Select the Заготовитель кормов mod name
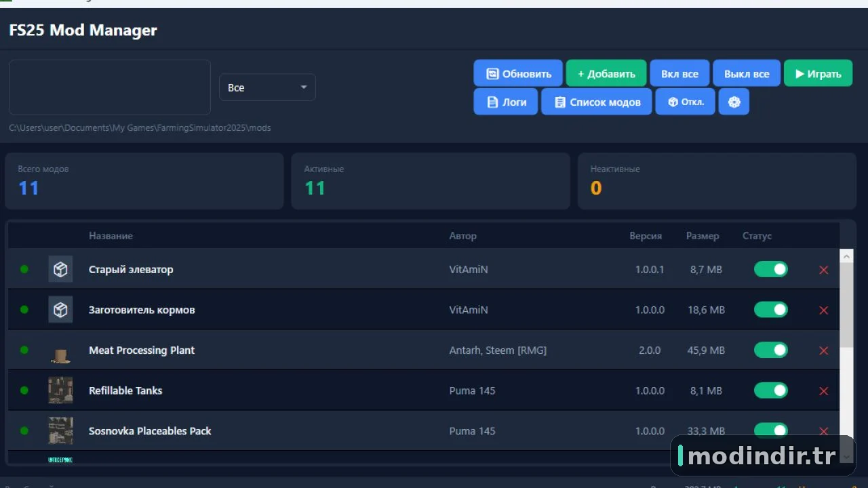Viewport: 868px width, 488px height. (x=142, y=310)
